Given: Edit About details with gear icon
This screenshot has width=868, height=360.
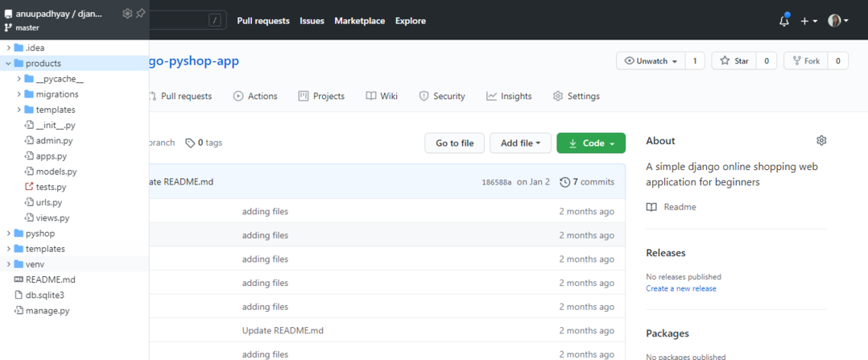Looking at the screenshot, I should [821, 141].
